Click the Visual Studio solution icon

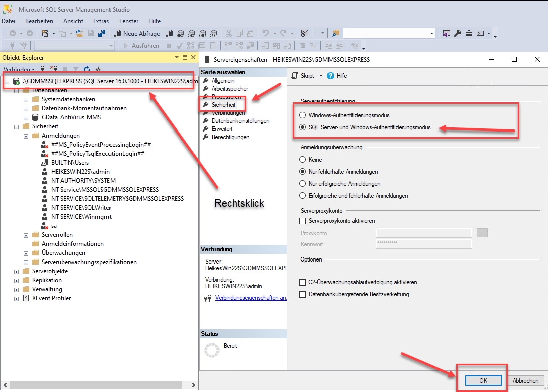pyautogui.click(x=447, y=33)
